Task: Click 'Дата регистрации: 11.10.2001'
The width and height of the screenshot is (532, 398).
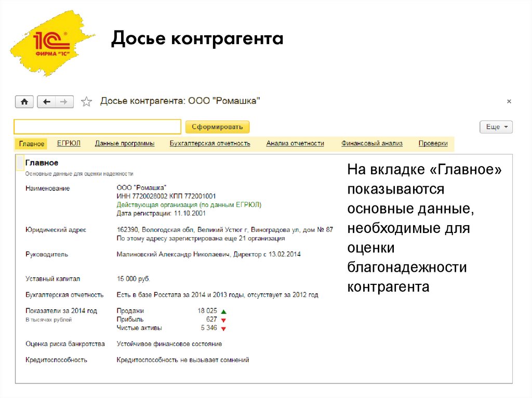Action: click(161, 213)
